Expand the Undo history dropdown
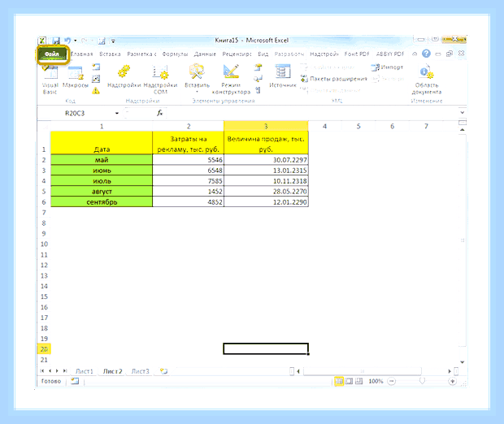 pos(76,41)
